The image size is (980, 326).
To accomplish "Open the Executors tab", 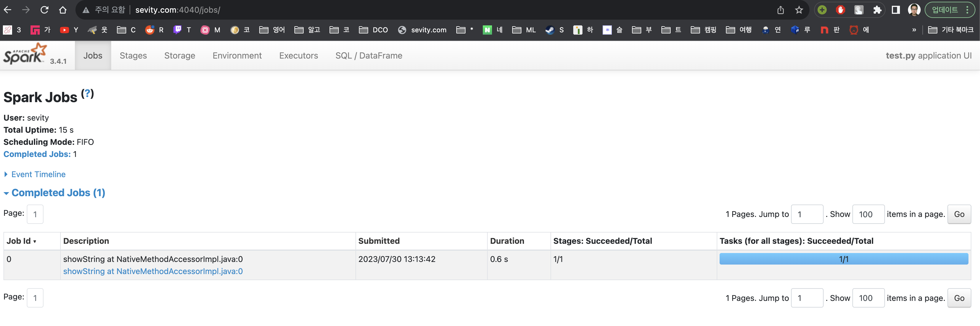I will point(298,56).
